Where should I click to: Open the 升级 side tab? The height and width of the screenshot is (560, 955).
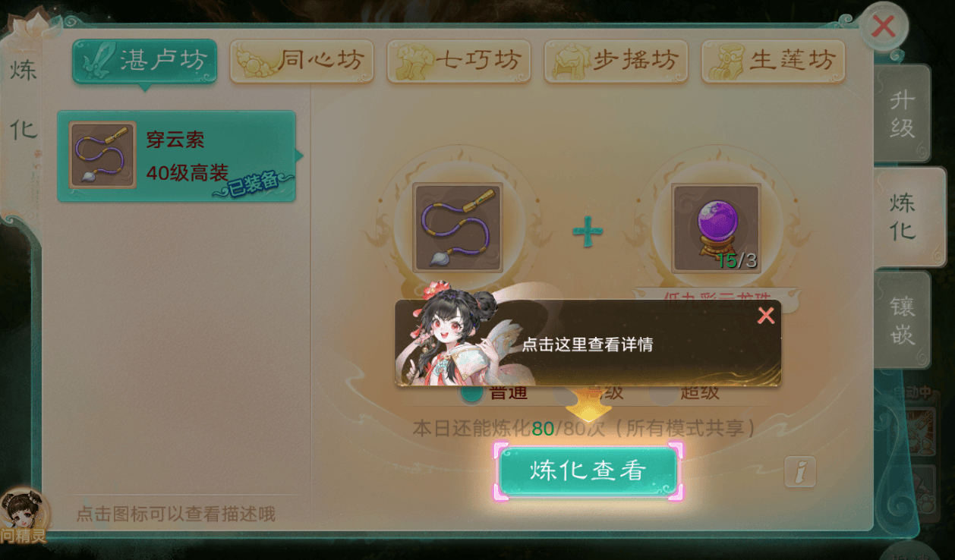(x=903, y=113)
